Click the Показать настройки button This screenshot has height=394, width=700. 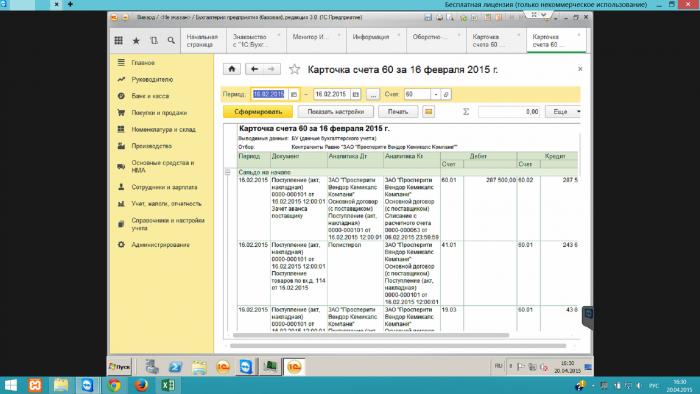tap(336, 112)
